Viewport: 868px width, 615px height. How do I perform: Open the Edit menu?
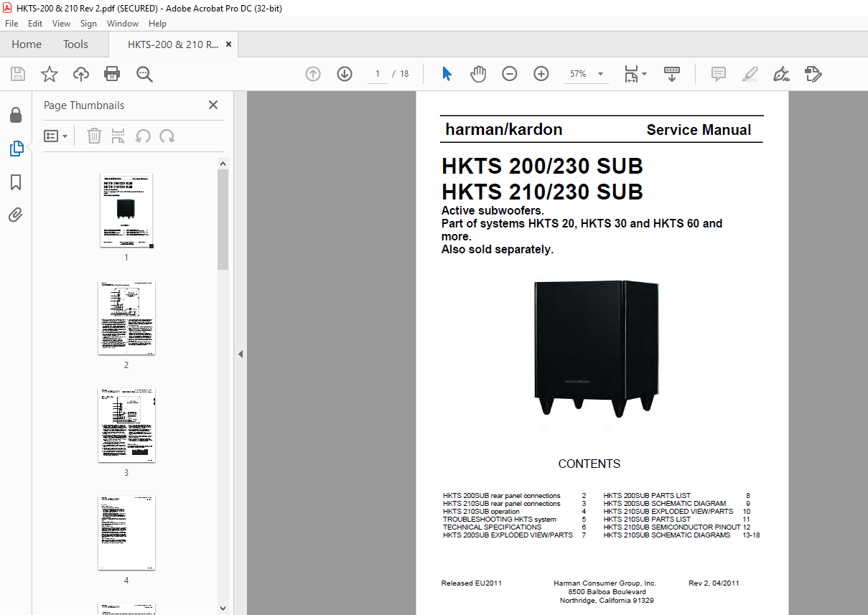35,24
